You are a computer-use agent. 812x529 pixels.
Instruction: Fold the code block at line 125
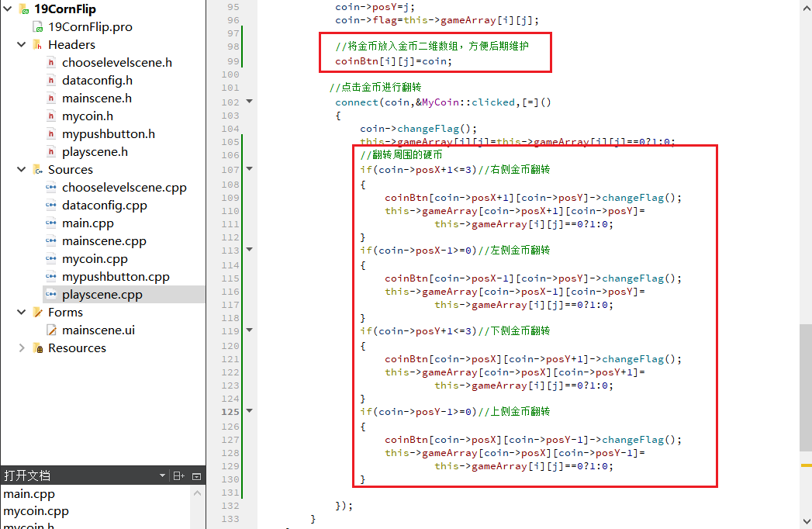[x=250, y=411]
